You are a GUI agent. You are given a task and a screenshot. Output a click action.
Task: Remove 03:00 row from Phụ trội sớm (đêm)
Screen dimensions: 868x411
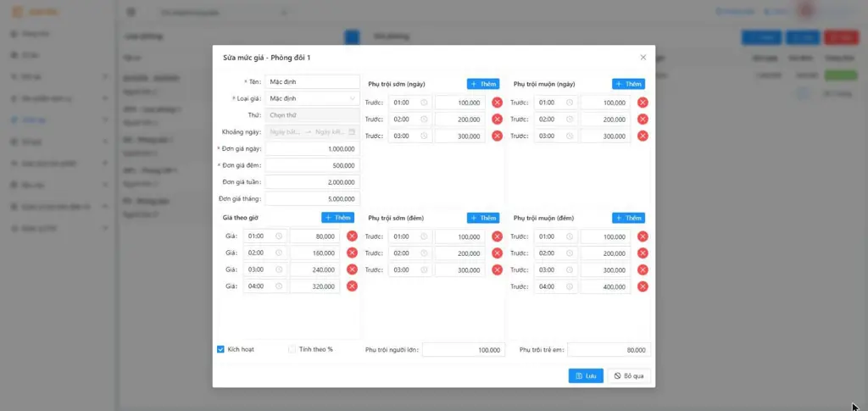(x=497, y=269)
